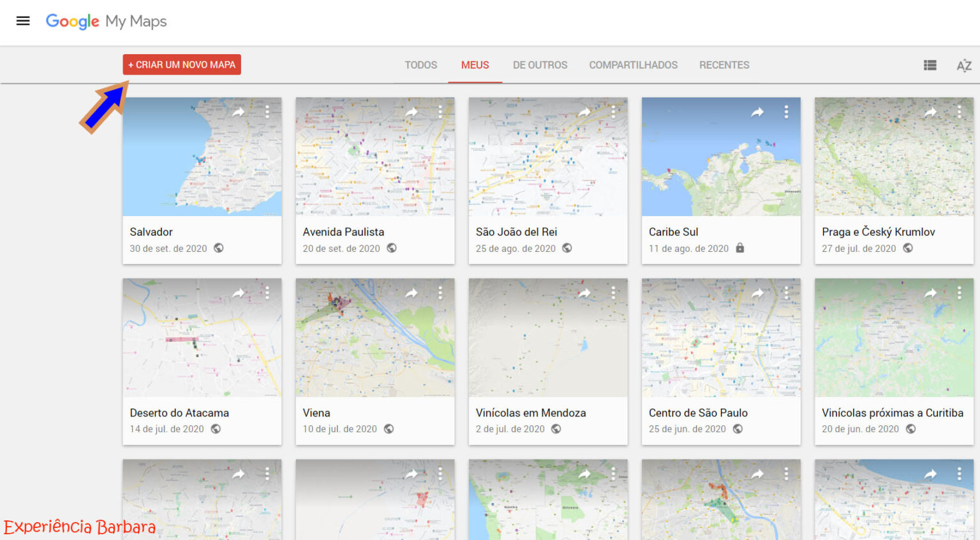This screenshot has width=980, height=540.
Task: Open the Deserto do Atacama map thumbnail
Action: click(202, 337)
